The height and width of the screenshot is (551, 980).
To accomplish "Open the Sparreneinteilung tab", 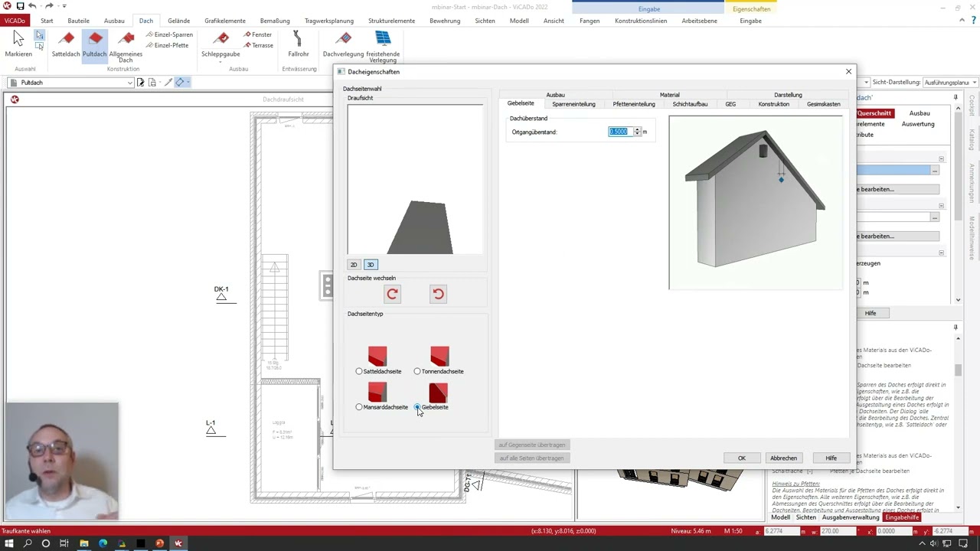I will [x=573, y=104].
